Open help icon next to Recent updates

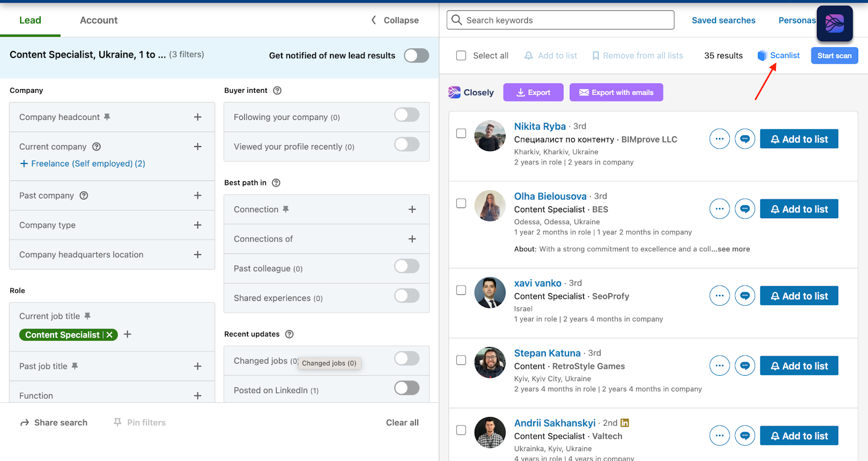click(x=289, y=334)
